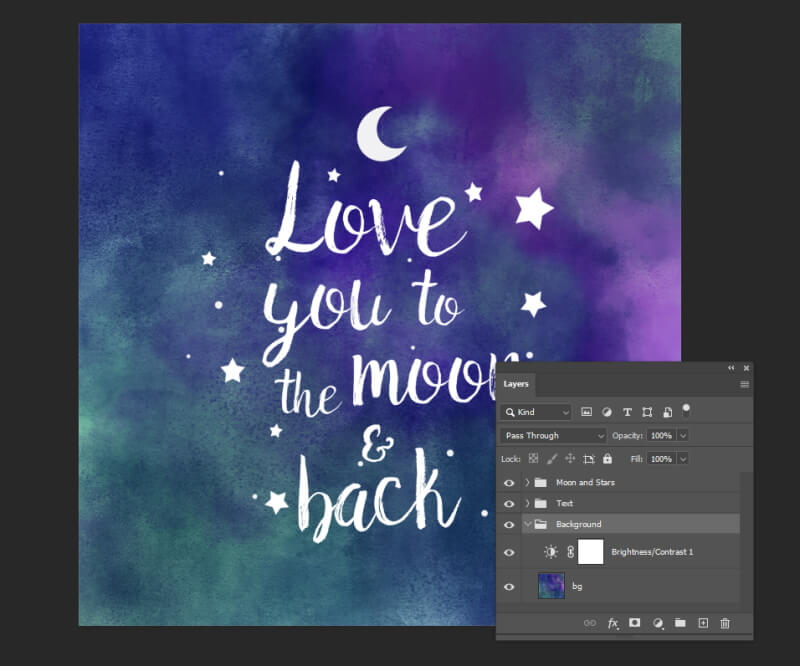
Task: Hide the bg layer
Action: 509,586
